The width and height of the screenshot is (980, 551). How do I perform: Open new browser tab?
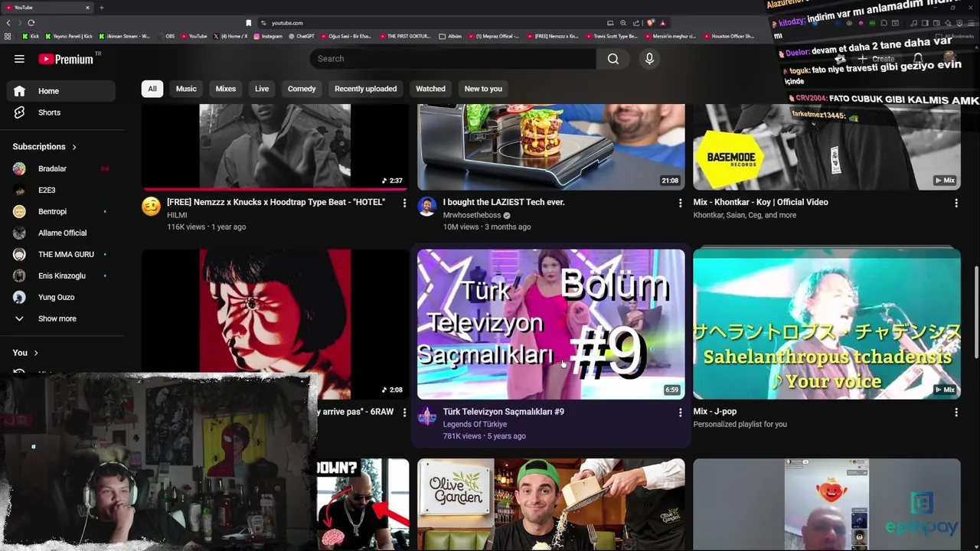tap(101, 8)
